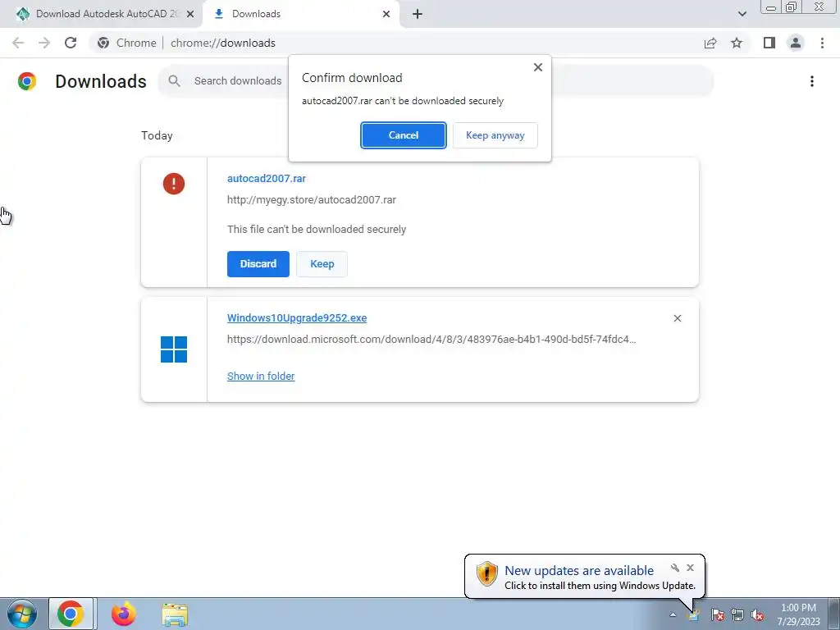Click the Action Center flag tray icon
The width and height of the screenshot is (840, 630).
pos(717,614)
